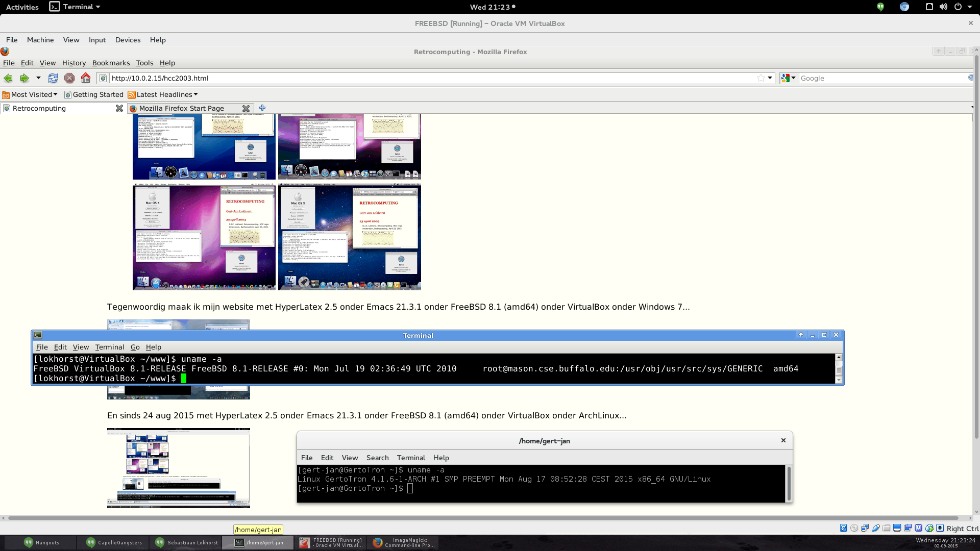Switch to ImageMagick browser taskbar entry
Viewport: 980px width, 551px height.
pyautogui.click(x=403, y=542)
